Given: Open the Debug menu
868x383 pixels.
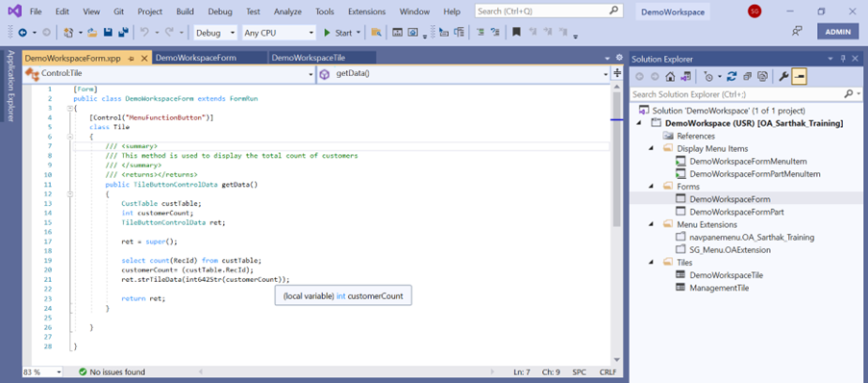Looking at the screenshot, I should 220,12.
